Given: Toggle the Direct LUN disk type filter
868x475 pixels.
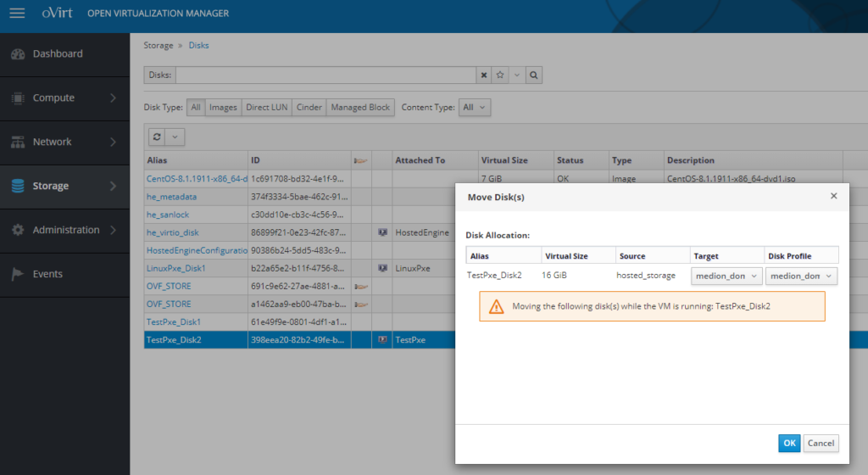Looking at the screenshot, I should (x=266, y=108).
